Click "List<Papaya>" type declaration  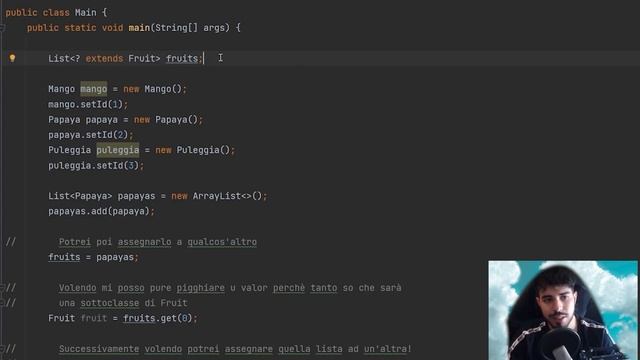80,196
